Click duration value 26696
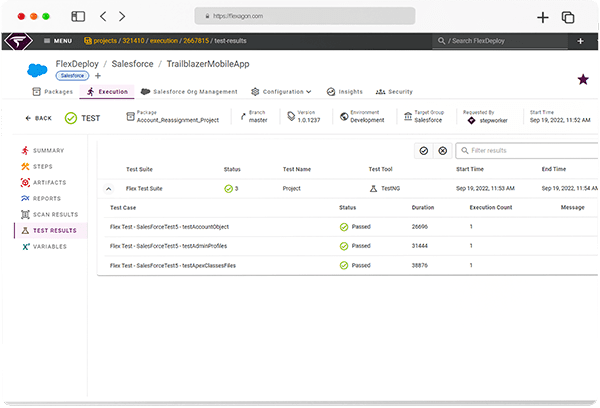The height and width of the screenshot is (408, 600). click(x=420, y=227)
